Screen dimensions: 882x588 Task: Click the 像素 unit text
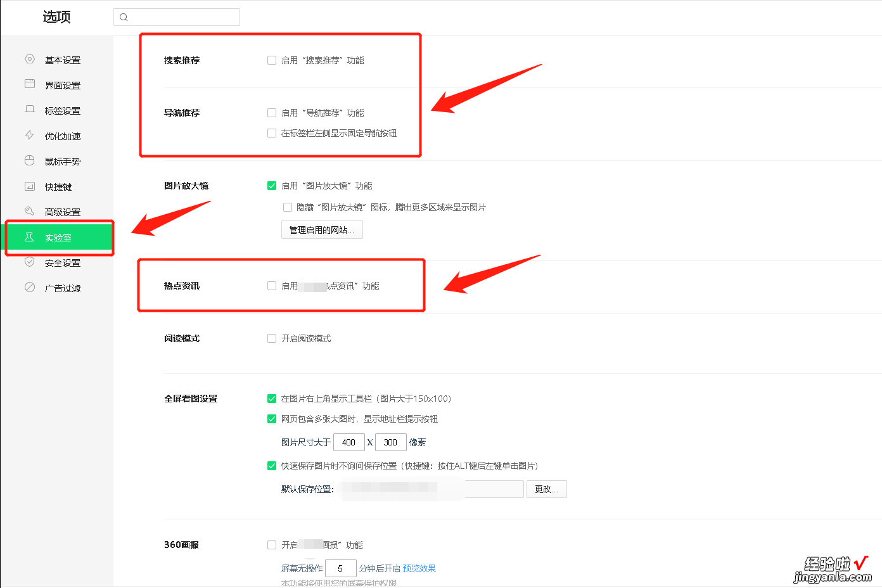418,442
